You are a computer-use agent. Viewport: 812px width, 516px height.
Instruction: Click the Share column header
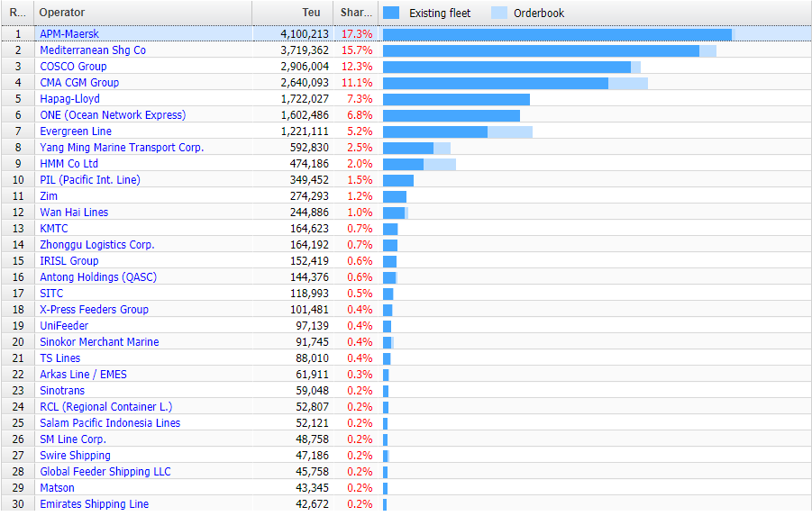356,13
